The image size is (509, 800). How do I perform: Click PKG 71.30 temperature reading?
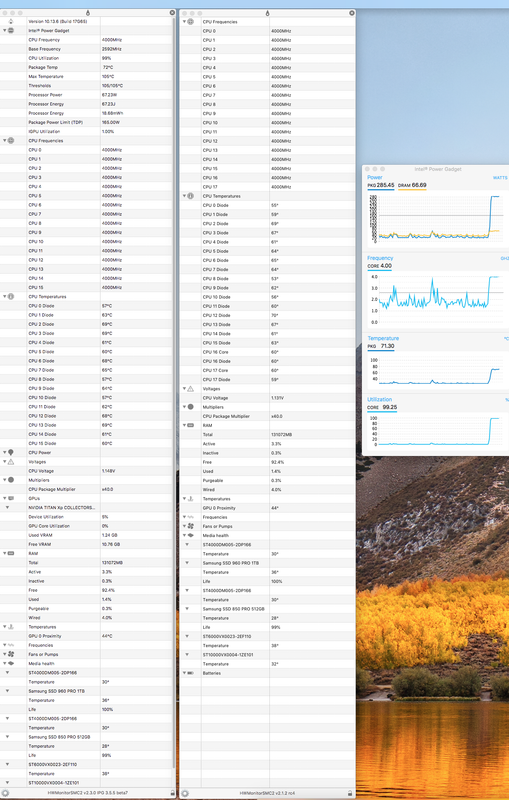point(381,346)
